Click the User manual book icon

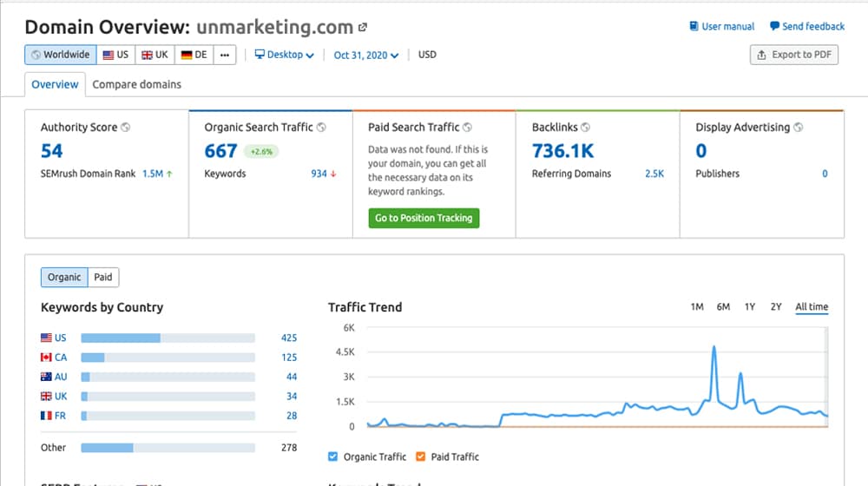click(x=694, y=27)
